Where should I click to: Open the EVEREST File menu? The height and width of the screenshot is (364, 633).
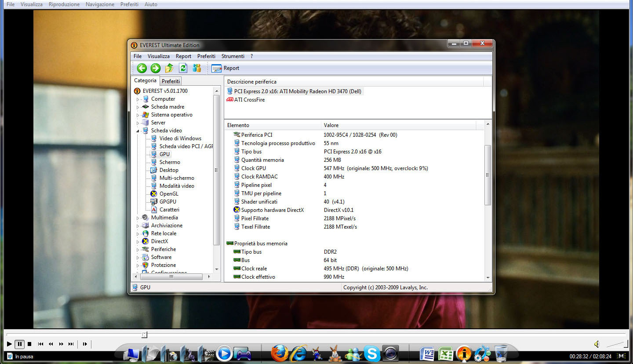pos(138,56)
